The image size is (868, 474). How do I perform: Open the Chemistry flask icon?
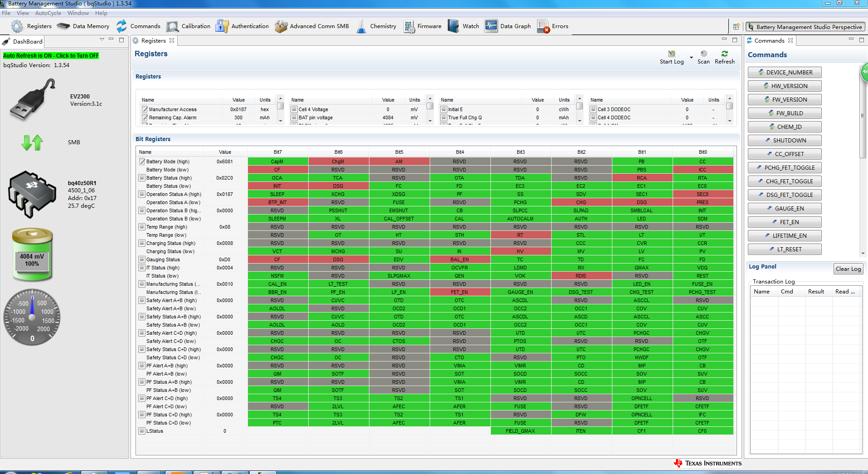point(361,26)
